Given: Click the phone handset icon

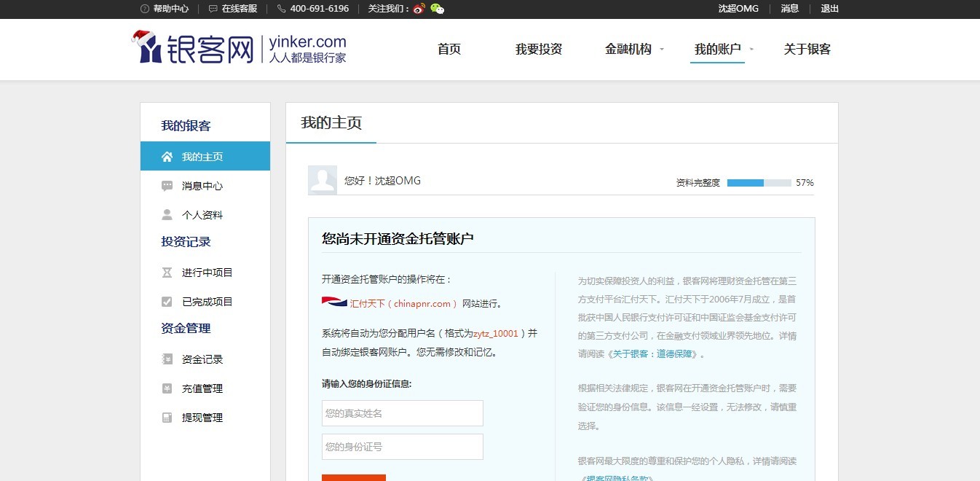Looking at the screenshot, I should 282,9.
